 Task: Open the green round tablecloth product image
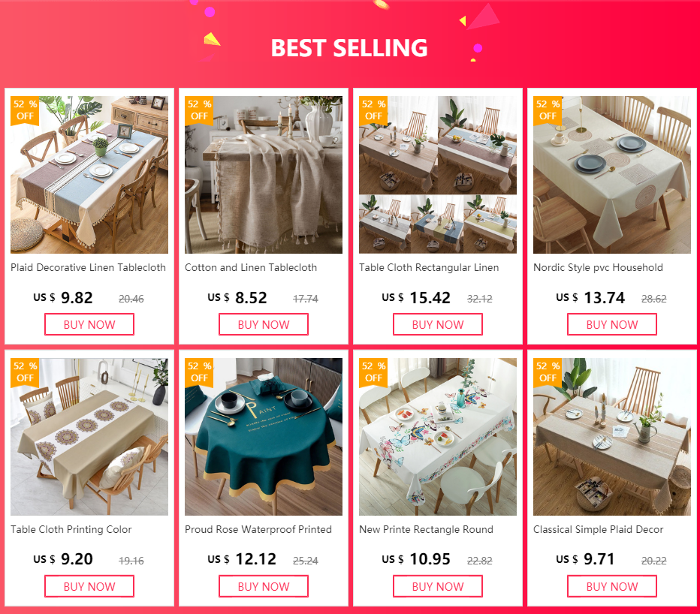coord(264,437)
